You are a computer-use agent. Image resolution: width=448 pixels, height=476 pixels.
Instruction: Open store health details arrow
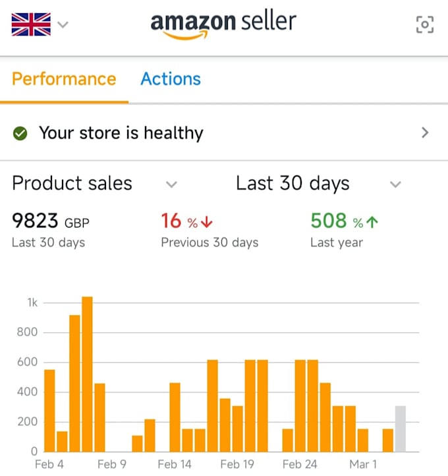[425, 133]
